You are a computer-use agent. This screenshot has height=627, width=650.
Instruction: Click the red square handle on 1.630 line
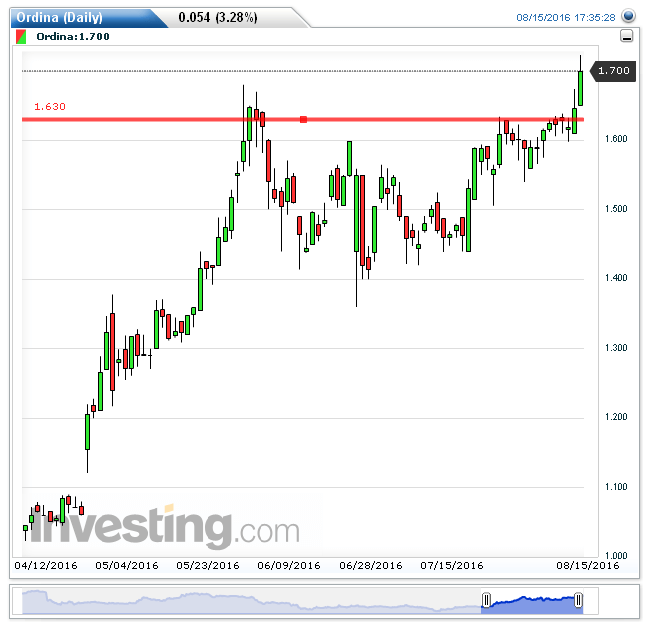pyautogui.click(x=303, y=120)
